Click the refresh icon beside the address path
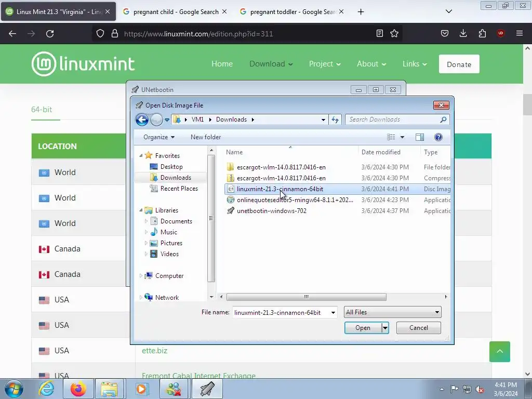This screenshot has width=532, height=399. pyautogui.click(x=335, y=119)
